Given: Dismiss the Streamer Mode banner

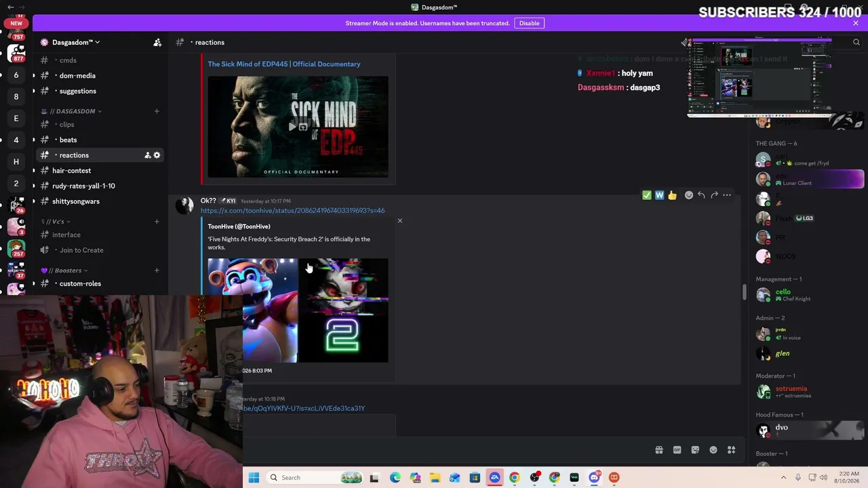Looking at the screenshot, I should 856,23.
